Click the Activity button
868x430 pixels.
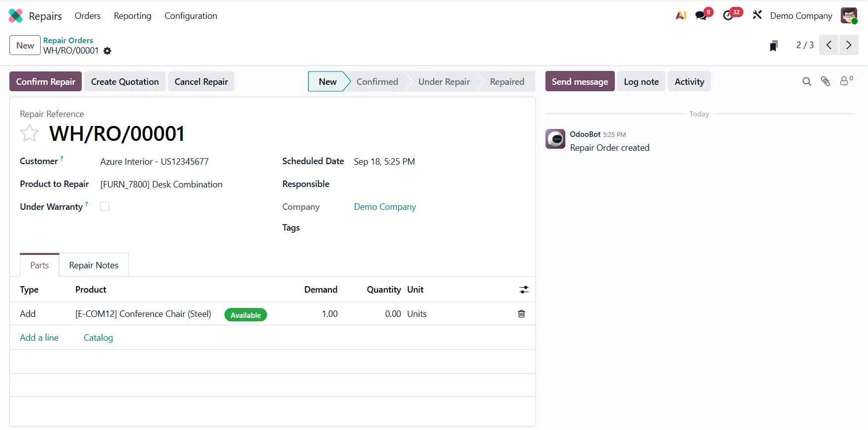coord(689,81)
